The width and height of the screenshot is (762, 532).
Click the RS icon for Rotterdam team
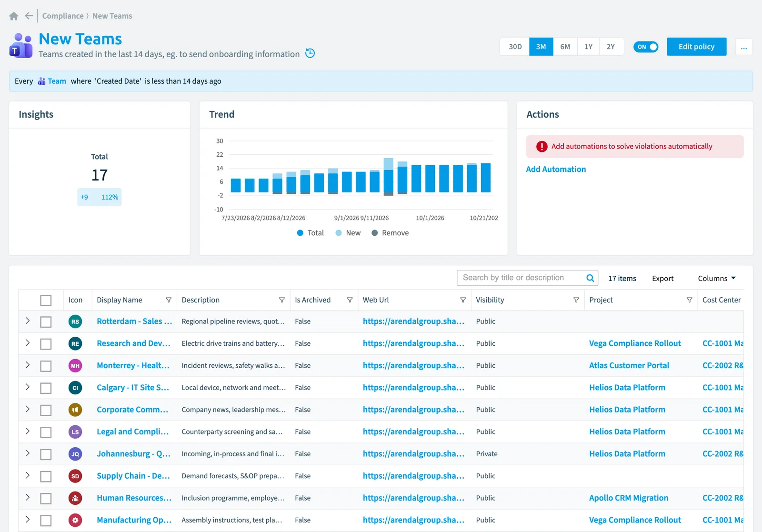(x=75, y=322)
